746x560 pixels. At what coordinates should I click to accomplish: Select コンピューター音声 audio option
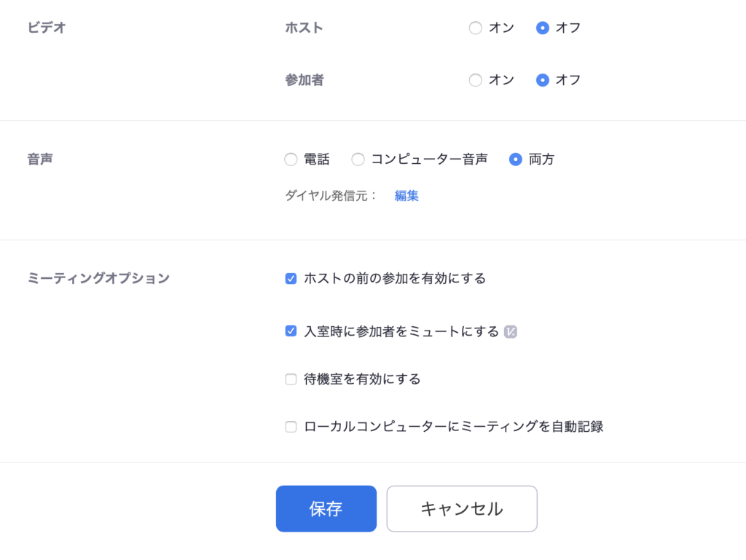pos(358,159)
